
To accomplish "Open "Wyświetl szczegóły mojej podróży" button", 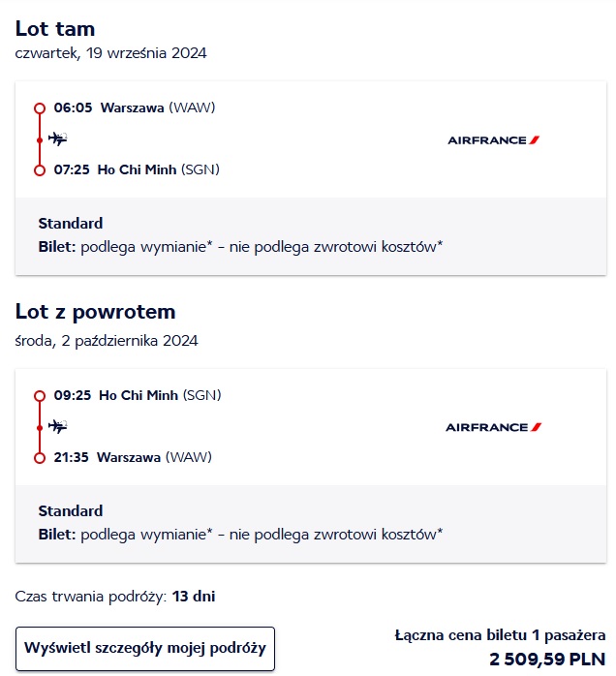I will (145, 648).
